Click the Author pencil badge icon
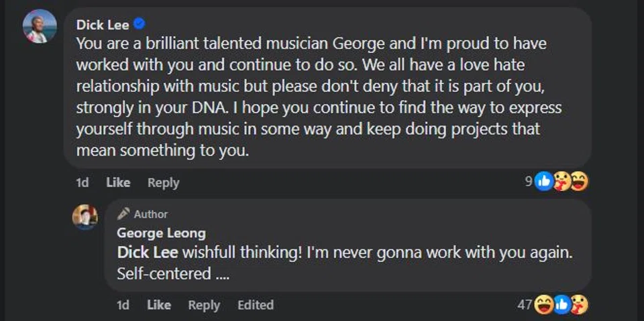The height and width of the screenshot is (321, 644). click(x=123, y=214)
